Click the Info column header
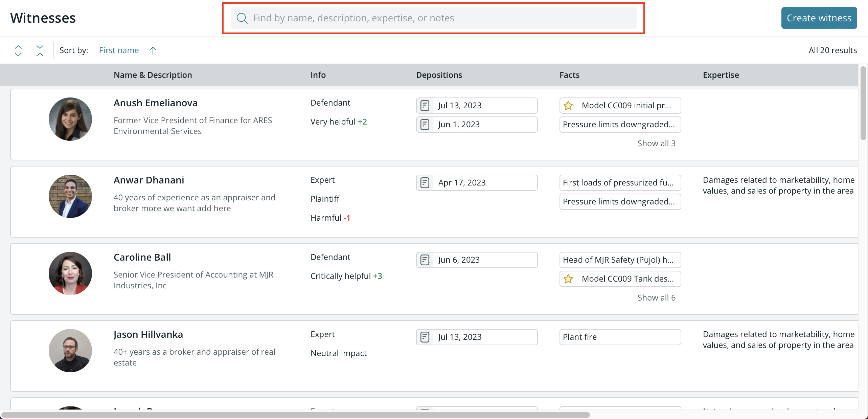This screenshot has width=868, height=419. click(x=318, y=75)
